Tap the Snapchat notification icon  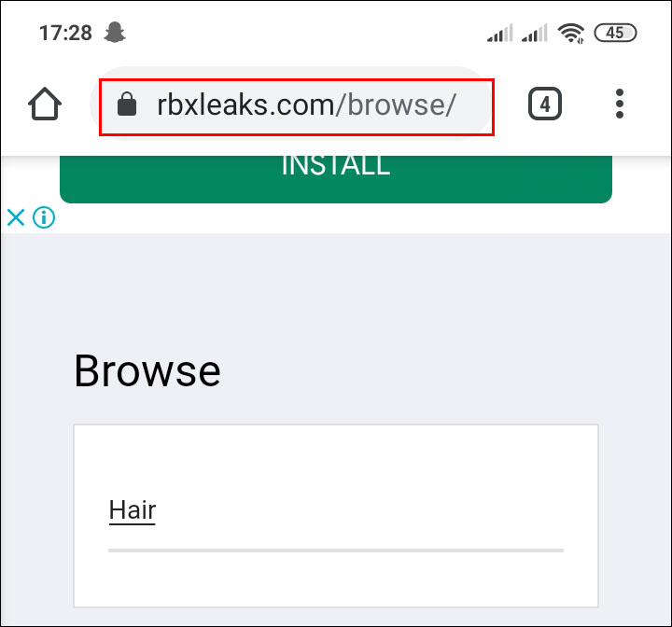tap(115, 33)
